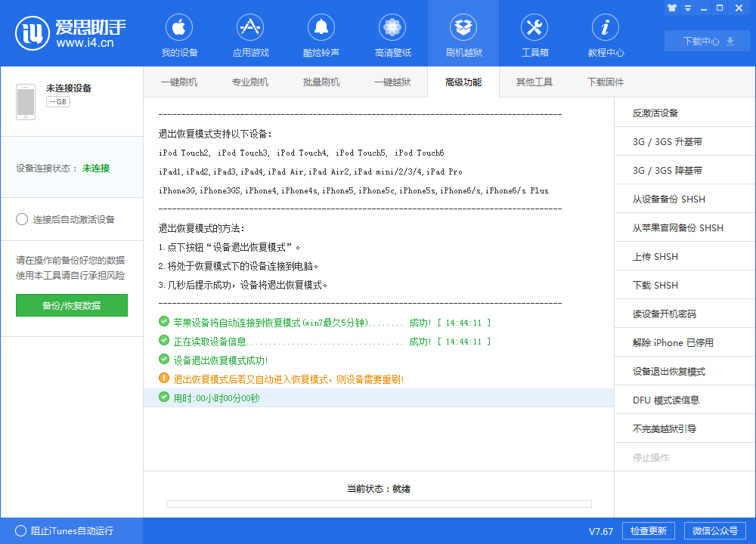The image size is (756, 544).
Task: Click the V7.67 version label
Action: click(x=601, y=531)
